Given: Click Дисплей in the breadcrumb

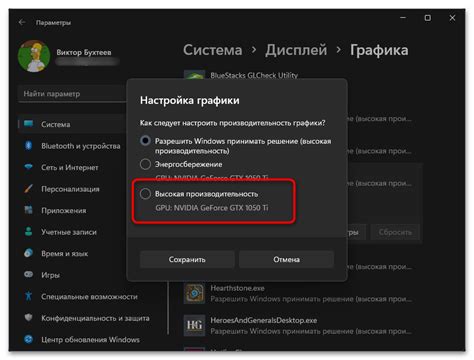Looking at the screenshot, I should (x=296, y=50).
